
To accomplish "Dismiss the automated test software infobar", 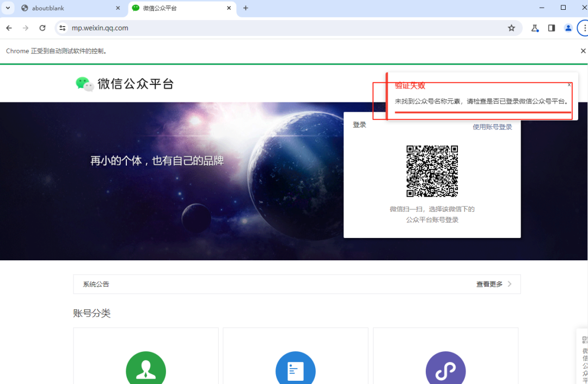I will pyautogui.click(x=583, y=51).
